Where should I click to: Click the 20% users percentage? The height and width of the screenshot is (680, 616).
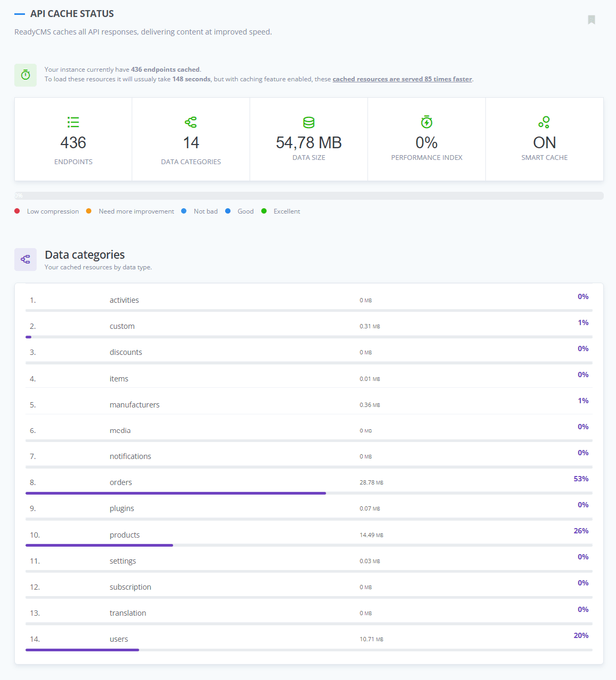point(581,635)
